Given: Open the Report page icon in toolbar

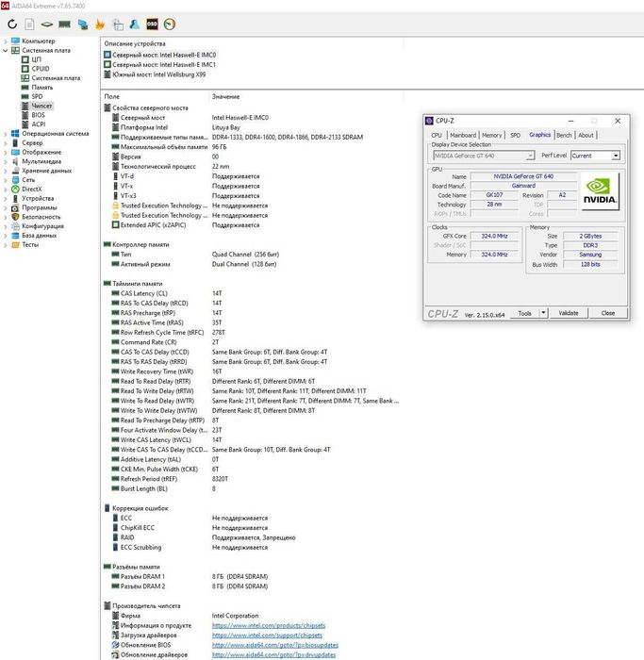Looking at the screenshot, I should point(29,24).
